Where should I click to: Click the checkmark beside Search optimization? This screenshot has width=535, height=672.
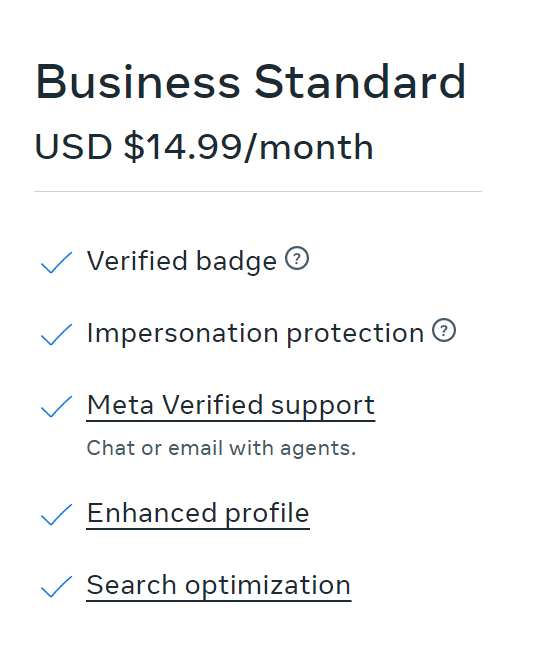coord(56,586)
